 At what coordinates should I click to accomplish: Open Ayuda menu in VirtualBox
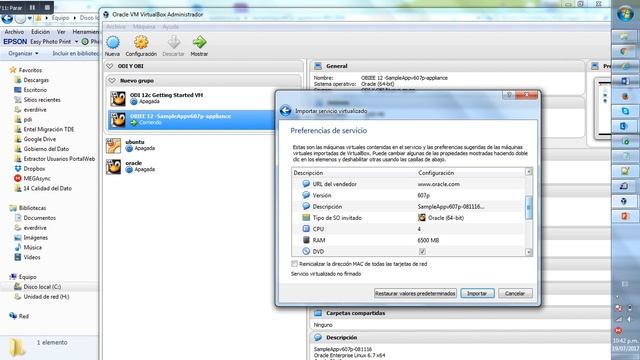tap(171, 27)
